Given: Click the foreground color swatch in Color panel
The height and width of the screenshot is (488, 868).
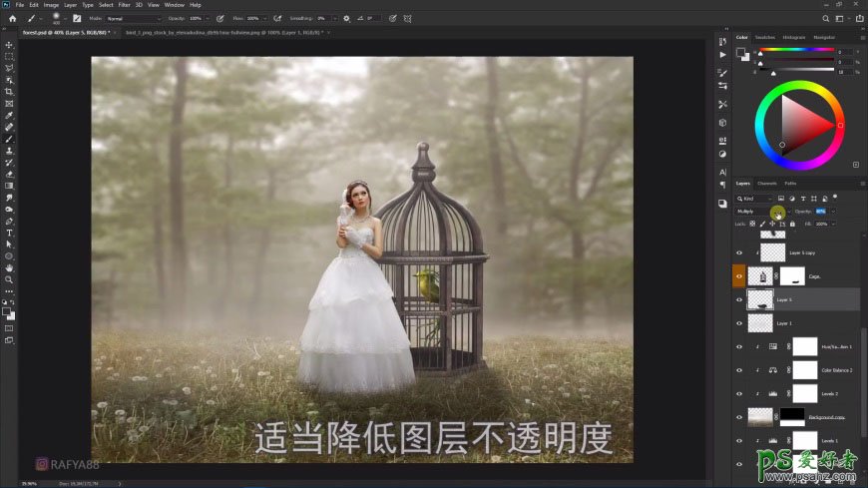Looking at the screenshot, I should click(740, 52).
